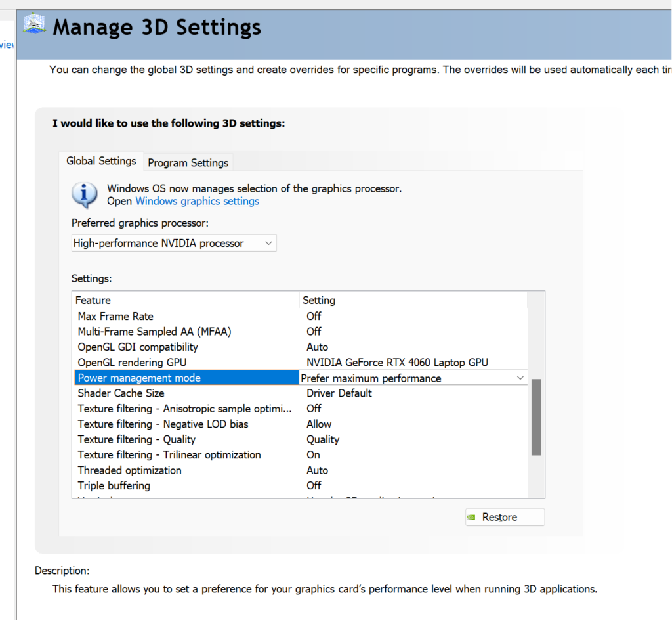Select the Global Settings tab

pos(101,161)
